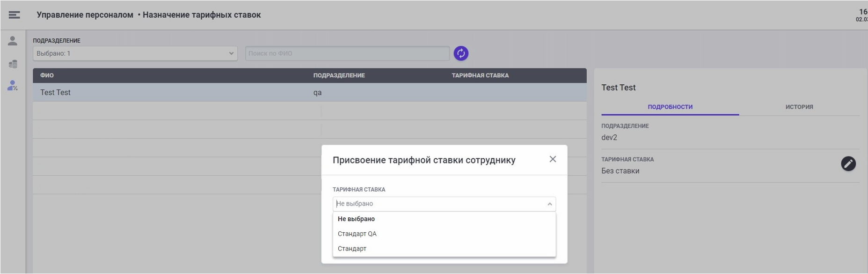
Task: Open the hamburger navigation menu
Action: click(x=14, y=15)
